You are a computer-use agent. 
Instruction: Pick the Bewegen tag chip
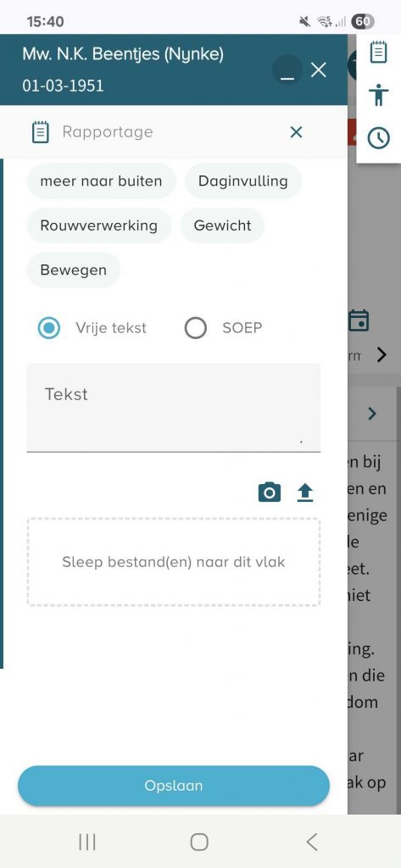74,270
